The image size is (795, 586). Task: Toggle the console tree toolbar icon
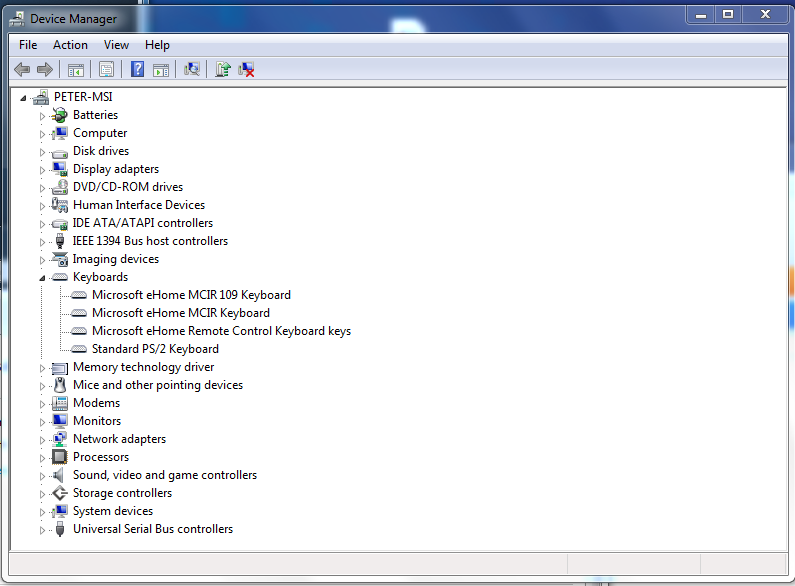click(x=75, y=69)
